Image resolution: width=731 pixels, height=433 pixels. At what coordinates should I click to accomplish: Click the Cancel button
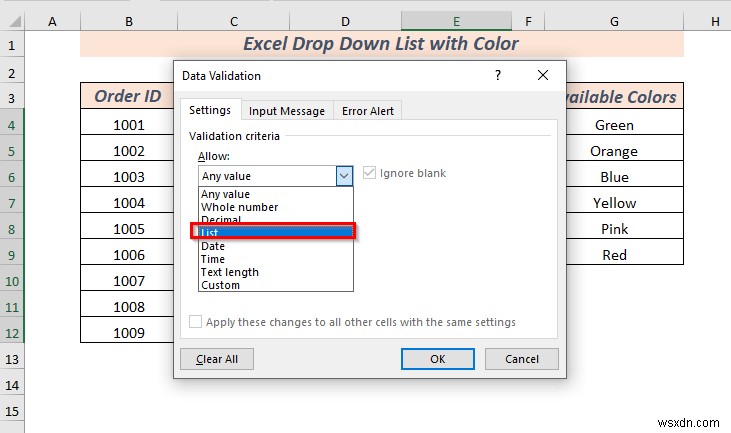coord(522,359)
